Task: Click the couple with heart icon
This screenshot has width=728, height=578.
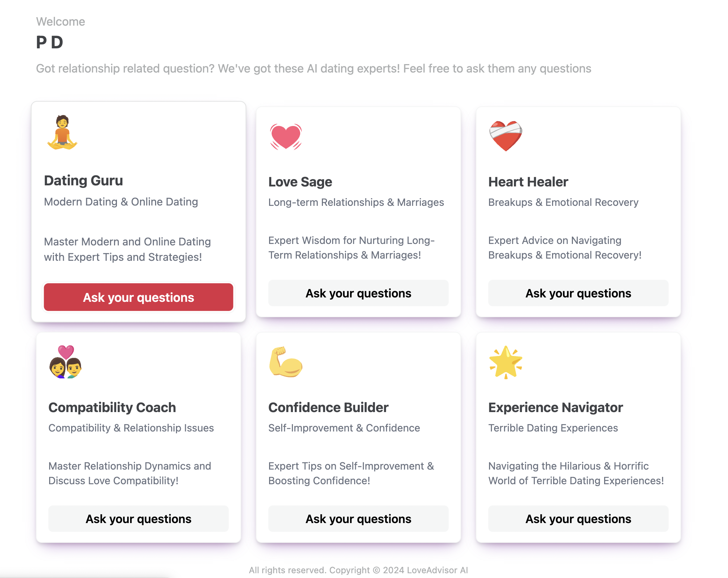Action: point(66,362)
